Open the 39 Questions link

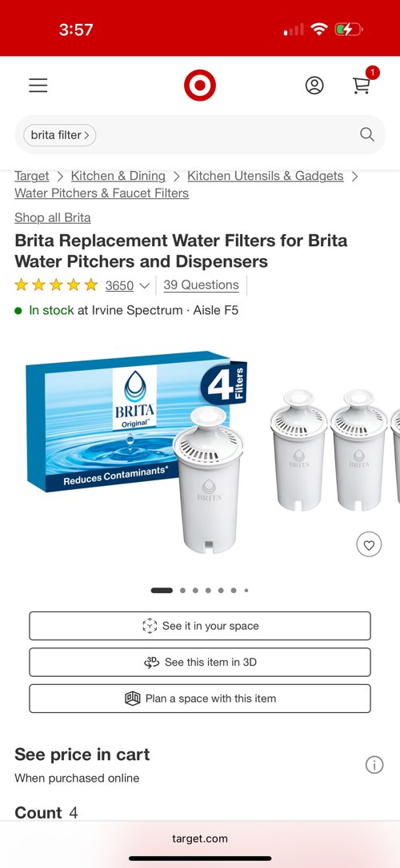[201, 285]
